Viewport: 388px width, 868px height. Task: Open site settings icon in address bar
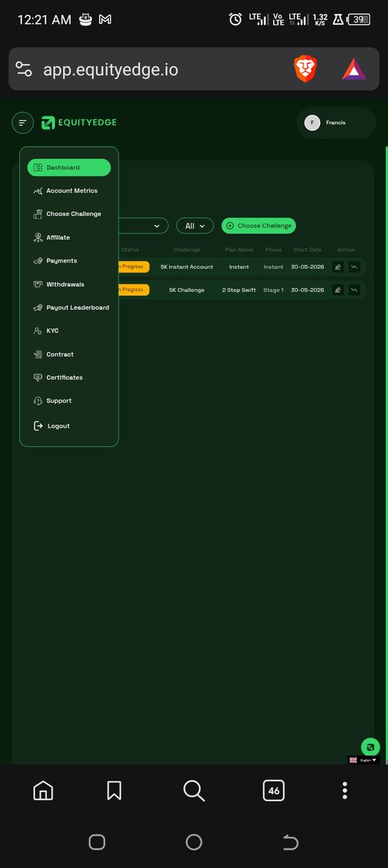pyautogui.click(x=24, y=69)
